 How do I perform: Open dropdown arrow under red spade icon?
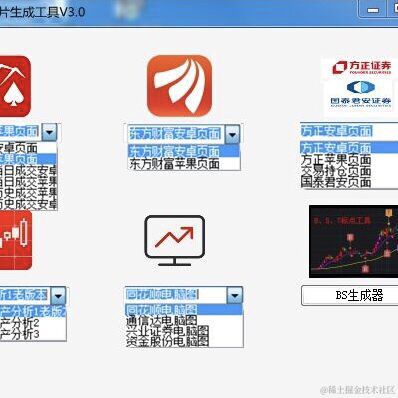pos(50,132)
